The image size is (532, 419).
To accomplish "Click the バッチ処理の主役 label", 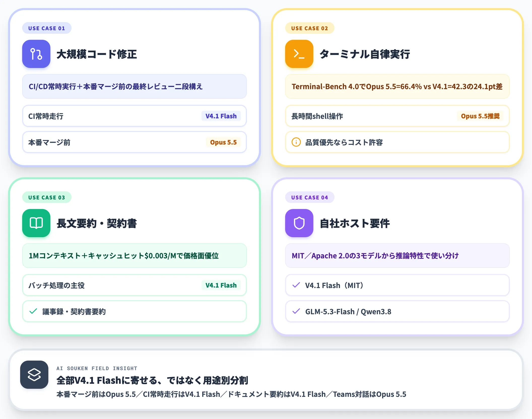I will 56,286.
